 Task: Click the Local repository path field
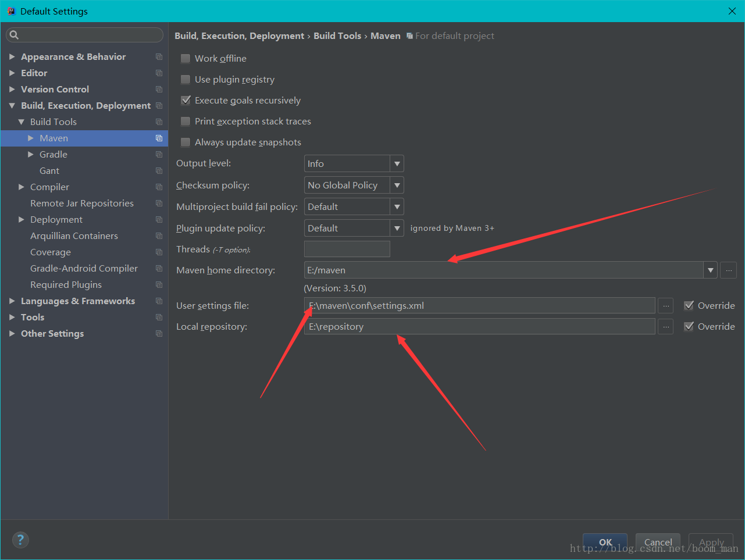coord(480,327)
